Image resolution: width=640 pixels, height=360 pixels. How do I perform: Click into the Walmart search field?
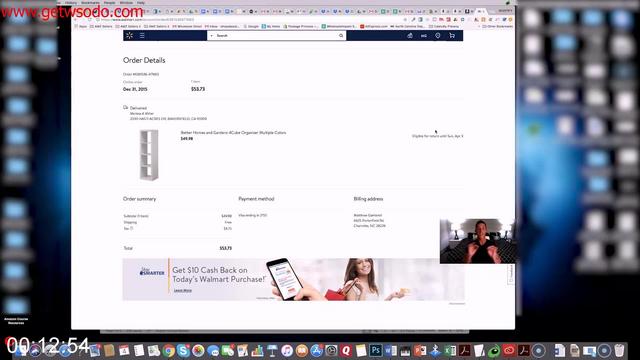[x=277, y=36]
